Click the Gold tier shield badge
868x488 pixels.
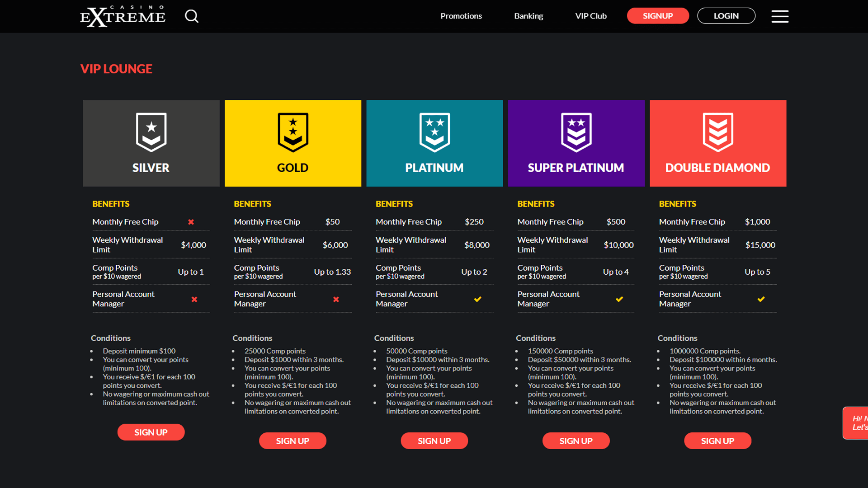[293, 132]
